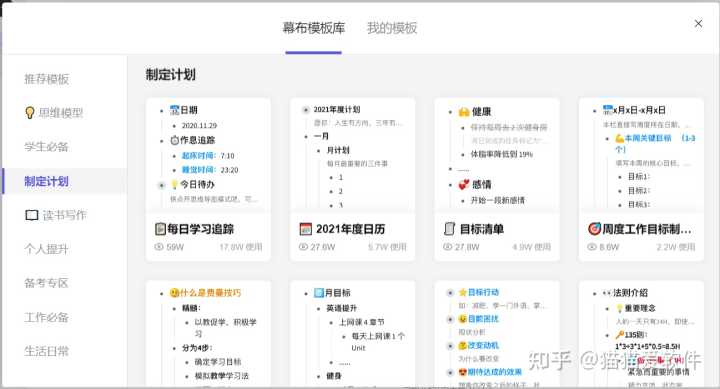The height and width of the screenshot is (389, 720).
Task: Expand the 目标行动 node bullet
Action: click(450, 293)
